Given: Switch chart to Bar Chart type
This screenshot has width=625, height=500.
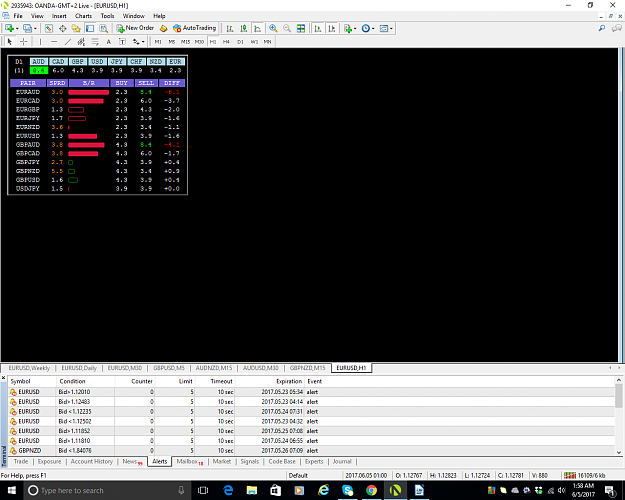Looking at the screenshot, I should 230,28.
